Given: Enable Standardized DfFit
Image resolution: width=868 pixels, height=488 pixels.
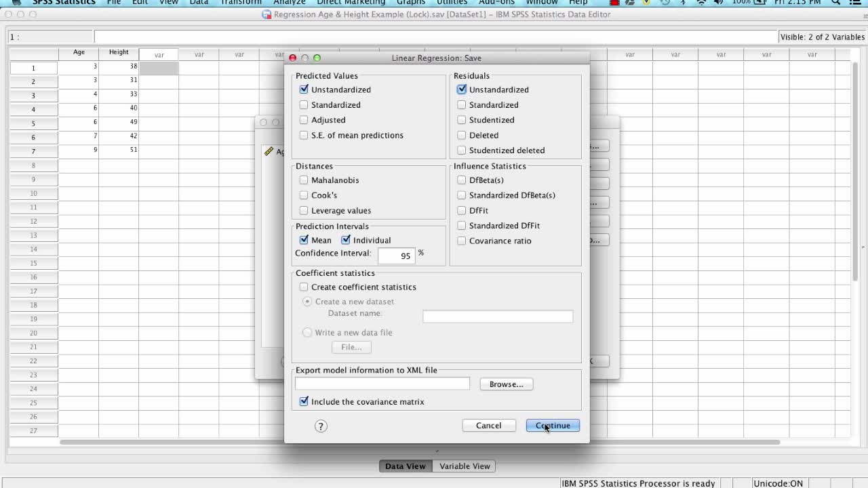Looking at the screenshot, I should pyautogui.click(x=462, y=226).
